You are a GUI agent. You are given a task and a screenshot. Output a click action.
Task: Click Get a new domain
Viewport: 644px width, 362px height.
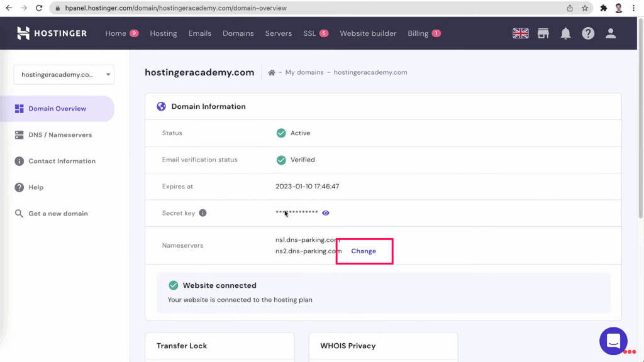(x=58, y=214)
